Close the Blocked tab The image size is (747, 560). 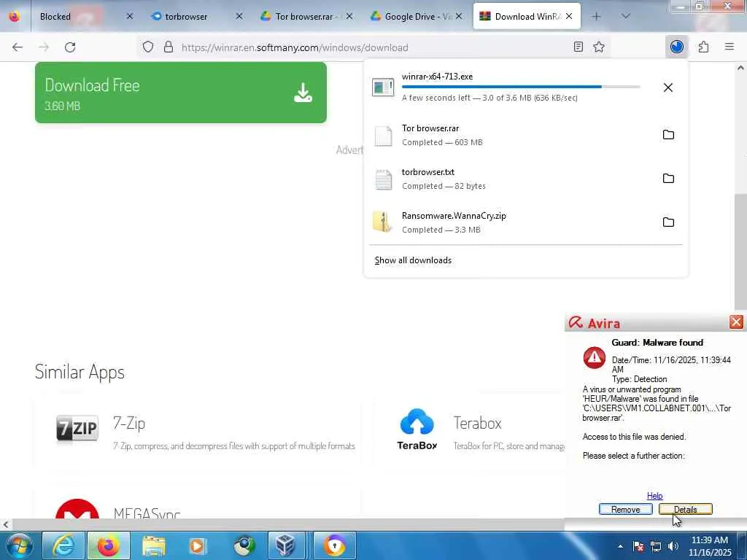click(x=130, y=16)
